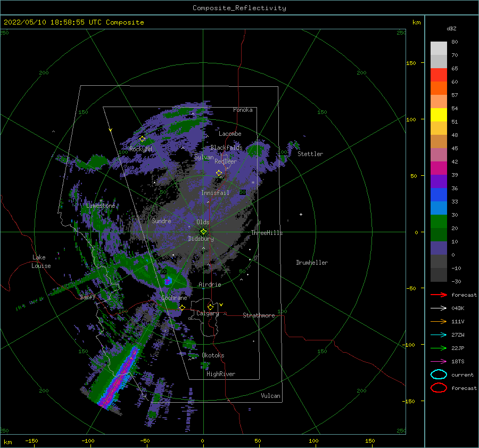
Task: Click the Banff label on map
Action: click(x=88, y=297)
